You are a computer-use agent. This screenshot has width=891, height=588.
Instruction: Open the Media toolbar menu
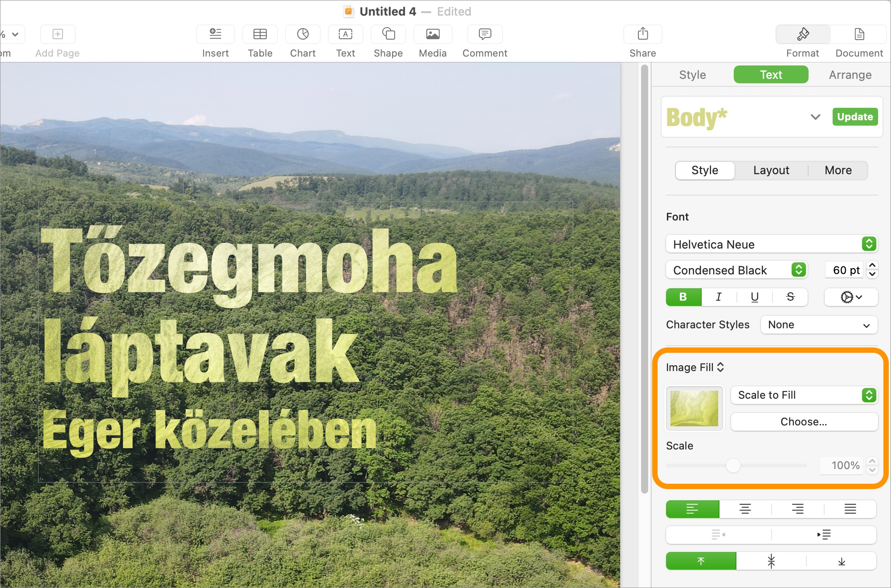(x=433, y=34)
